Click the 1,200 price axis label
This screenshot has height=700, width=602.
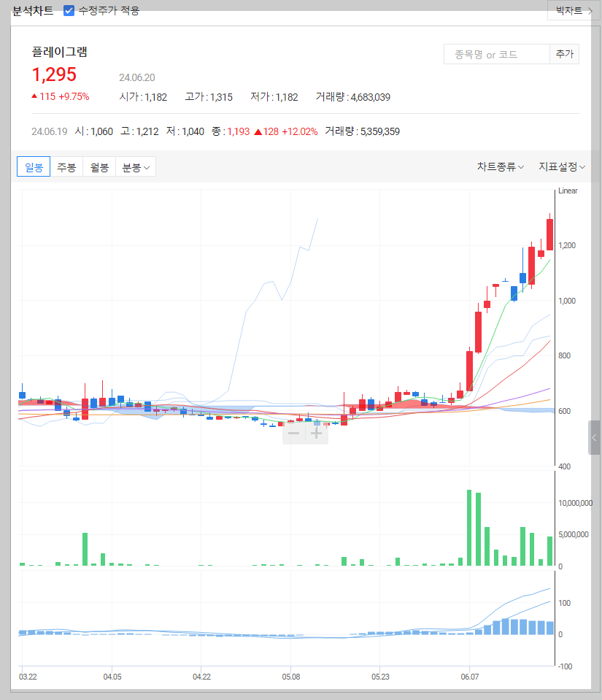click(x=567, y=245)
